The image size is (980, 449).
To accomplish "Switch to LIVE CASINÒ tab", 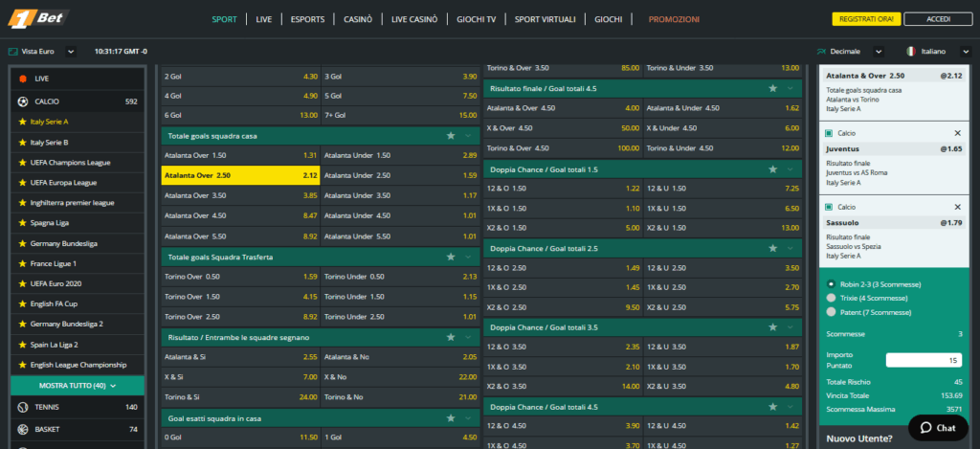I will [x=414, y=19].
